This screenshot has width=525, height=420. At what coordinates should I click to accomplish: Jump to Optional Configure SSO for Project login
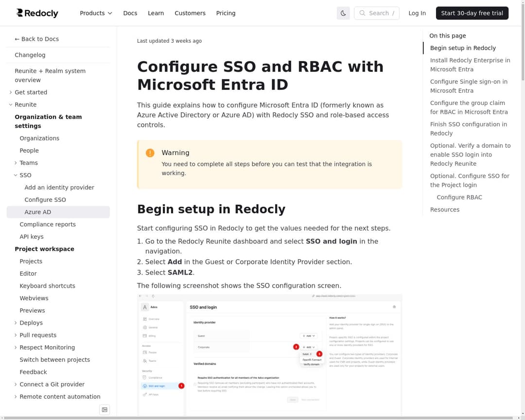[470, 180]
